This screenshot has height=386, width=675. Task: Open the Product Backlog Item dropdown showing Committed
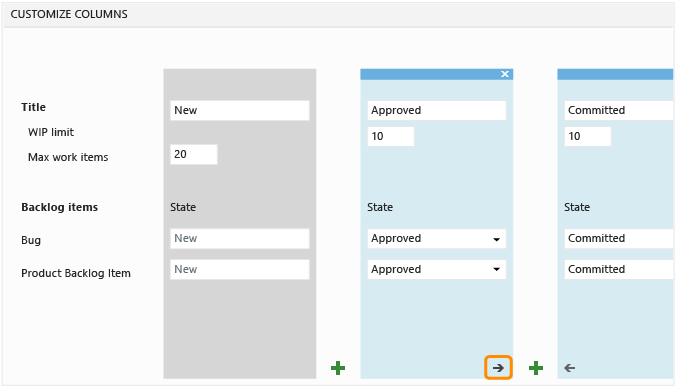pyautogui.click(x=619, y=269)
